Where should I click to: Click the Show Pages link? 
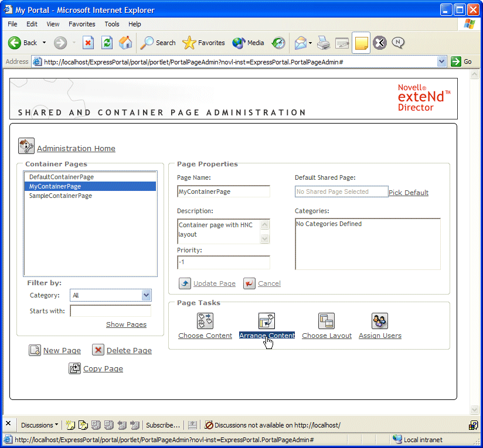click(126, 324)
